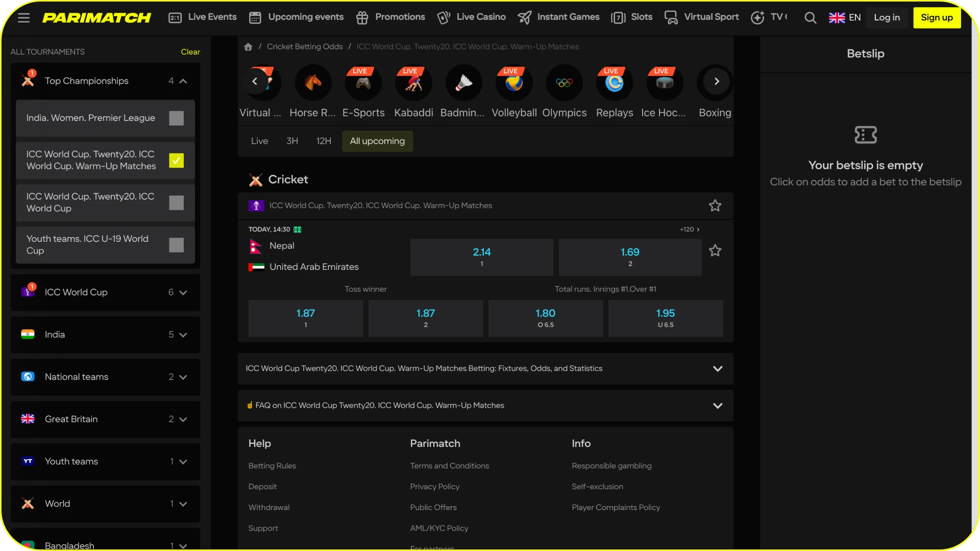Expand the FAQ on ICC World Cup section
980x551 pixels.
point(485,406)
